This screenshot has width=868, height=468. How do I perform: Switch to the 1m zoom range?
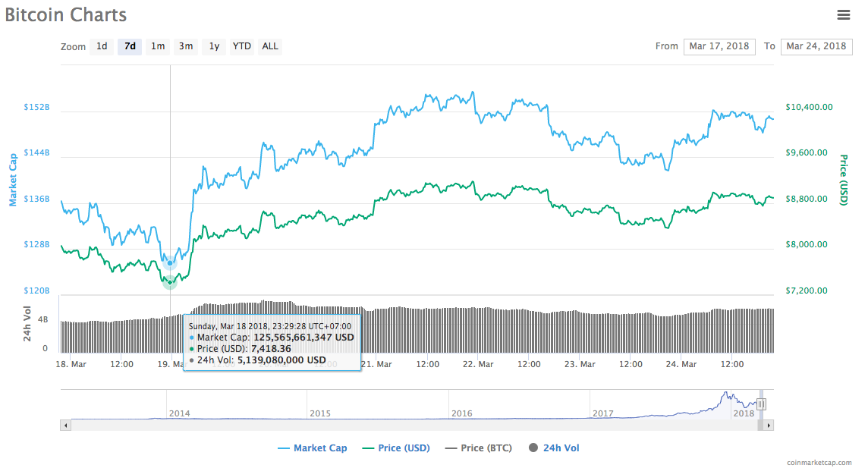click(158, 46)
